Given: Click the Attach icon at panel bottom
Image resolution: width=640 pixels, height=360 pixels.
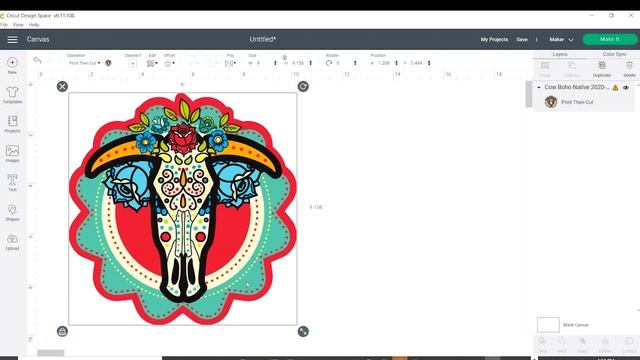Looking at the screenshot, I should tap(583, 341).
